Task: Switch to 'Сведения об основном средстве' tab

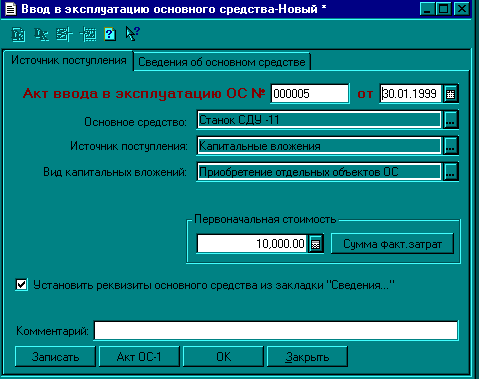Action: pos(222,62)
